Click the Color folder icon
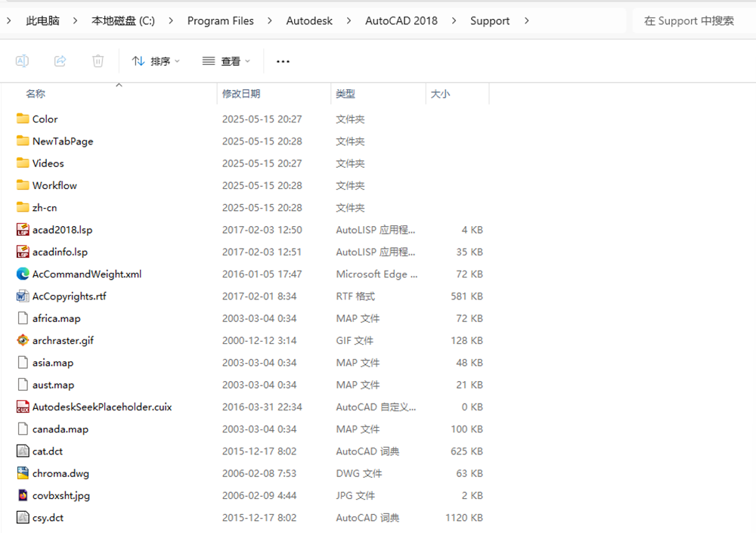This screenshot has width=756, height=533. click(x=23, y=119)
